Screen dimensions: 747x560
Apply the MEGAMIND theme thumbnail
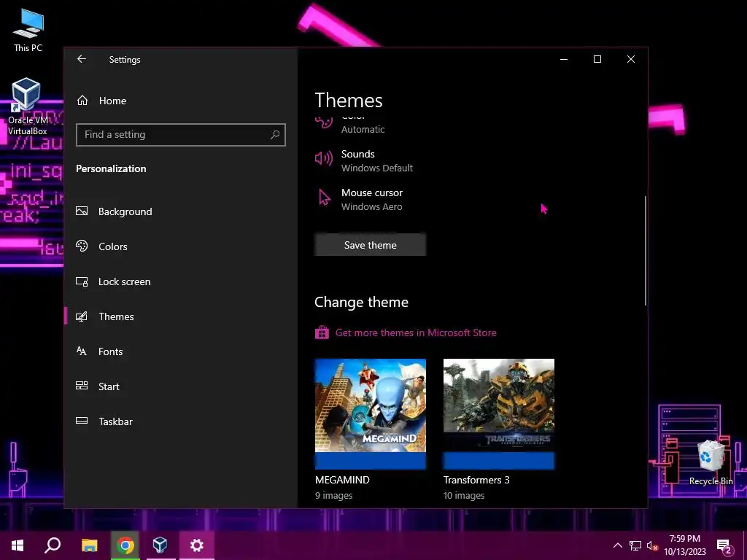tap(370, 414)
